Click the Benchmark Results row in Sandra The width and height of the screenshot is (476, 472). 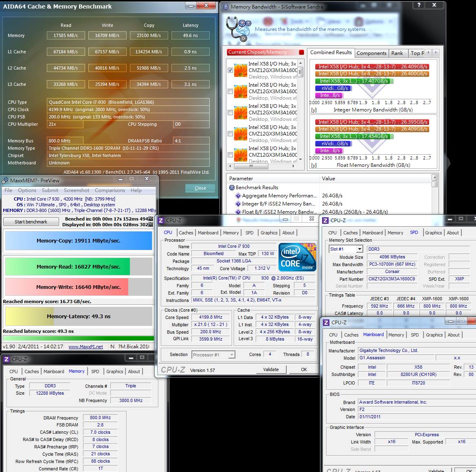(x=329, y=188)
